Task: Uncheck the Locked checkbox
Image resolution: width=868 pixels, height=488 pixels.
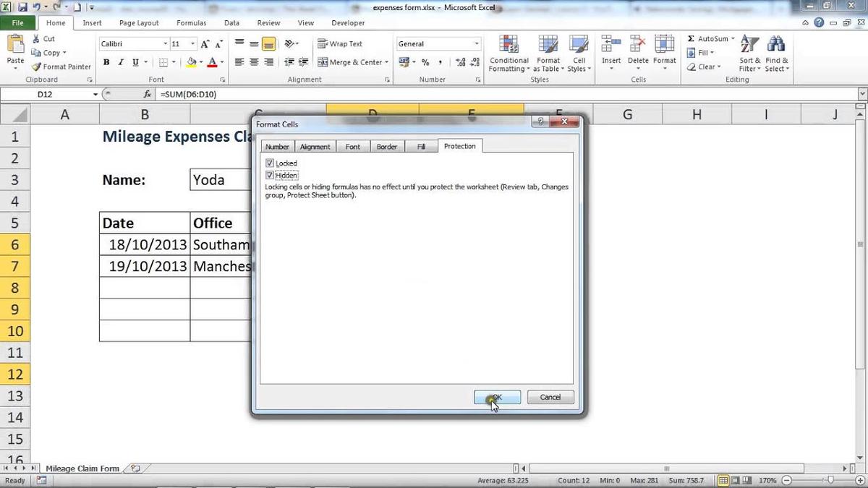Action: point(269,163)
